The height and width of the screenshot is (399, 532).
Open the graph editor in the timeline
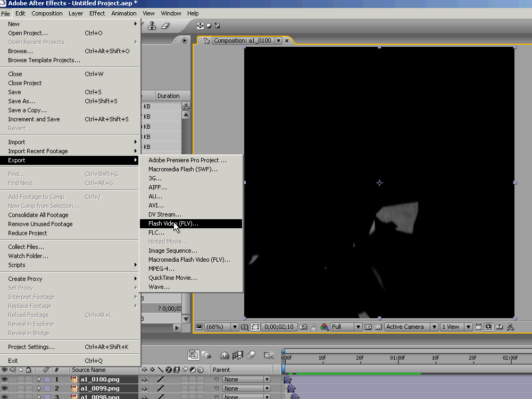pyautogui.click(x=269, y=355)
